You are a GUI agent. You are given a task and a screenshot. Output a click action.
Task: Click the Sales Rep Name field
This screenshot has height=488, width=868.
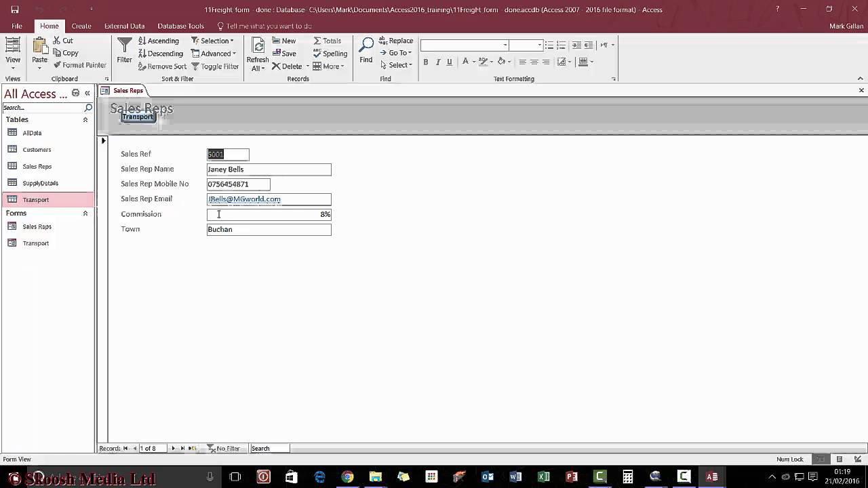coord(269,169)
